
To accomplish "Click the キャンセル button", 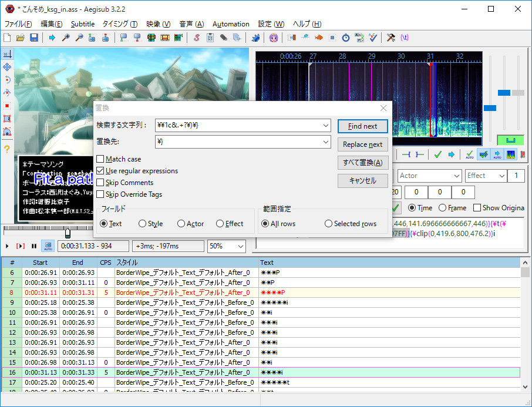I will click(x=363, y=181).
